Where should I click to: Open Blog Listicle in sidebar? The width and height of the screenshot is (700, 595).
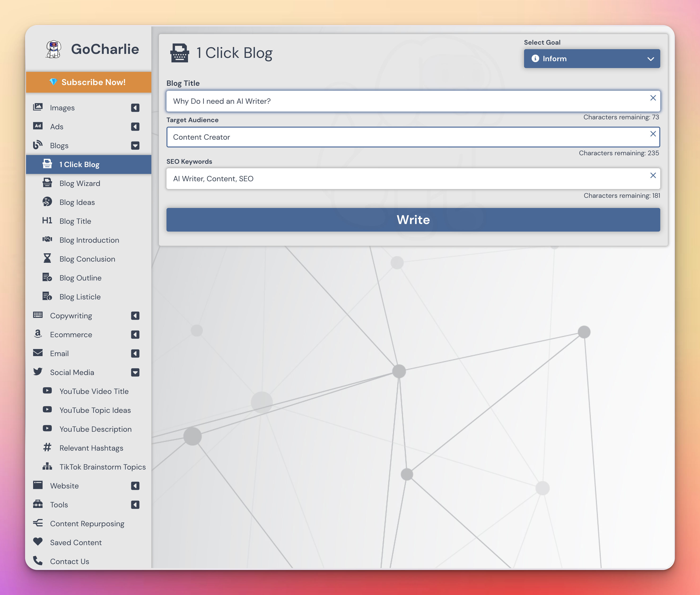89,297
